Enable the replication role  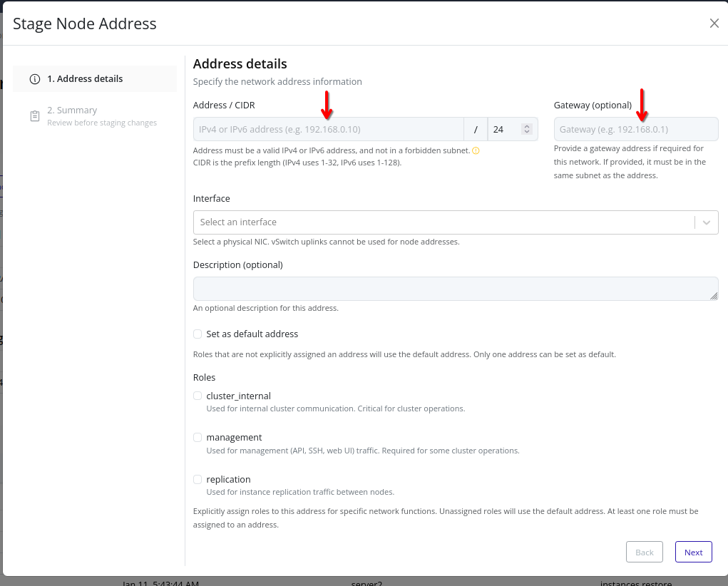(197, 479)
